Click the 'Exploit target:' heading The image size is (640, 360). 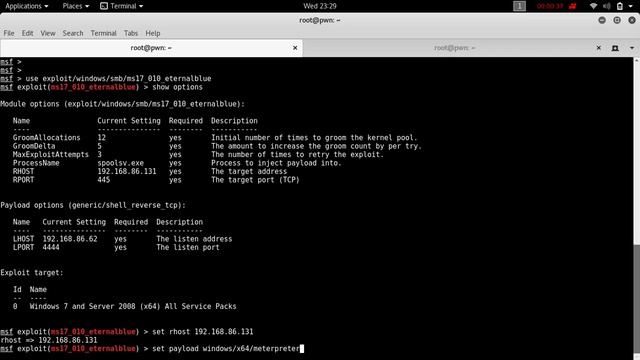[x=32, y=273]
